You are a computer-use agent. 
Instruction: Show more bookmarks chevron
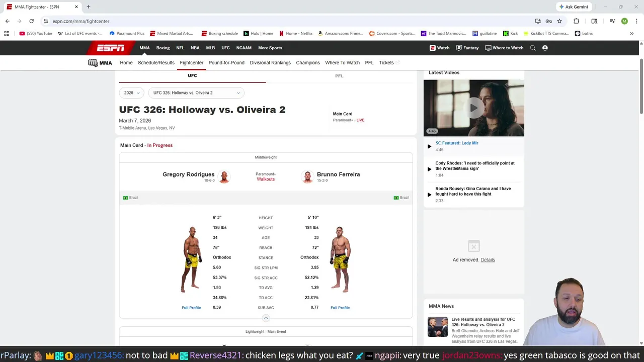pos(631,34)
